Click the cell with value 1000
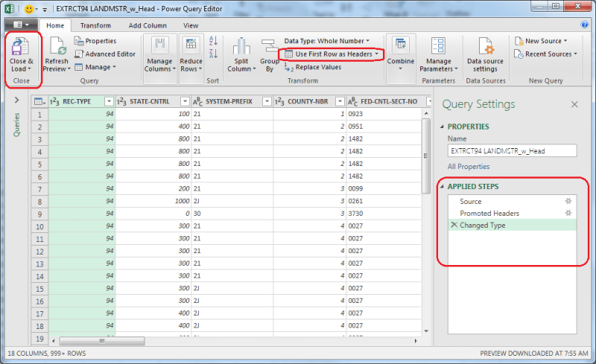This screenshot has height=364, width=596. coord(153,201)
